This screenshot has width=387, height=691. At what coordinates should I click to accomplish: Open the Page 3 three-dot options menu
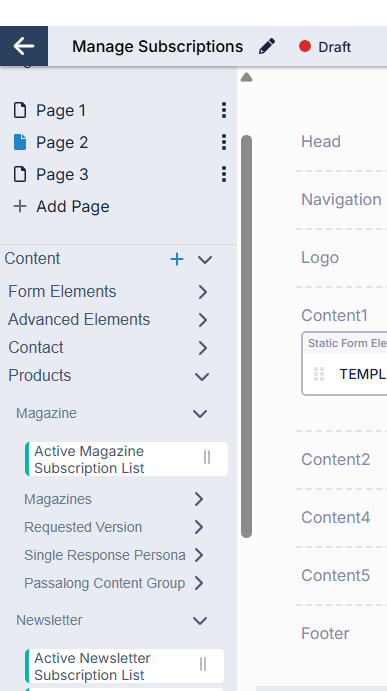click(x=224, y=174)
